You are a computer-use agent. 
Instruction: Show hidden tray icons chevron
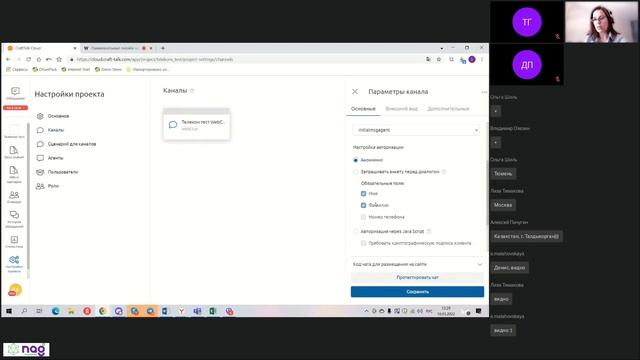(366, 311)
